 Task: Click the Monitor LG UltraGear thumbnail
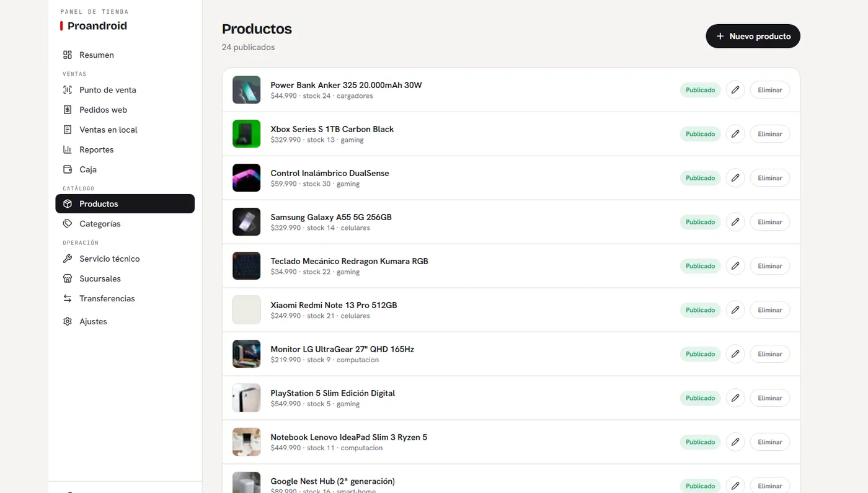tap(246, 354)
